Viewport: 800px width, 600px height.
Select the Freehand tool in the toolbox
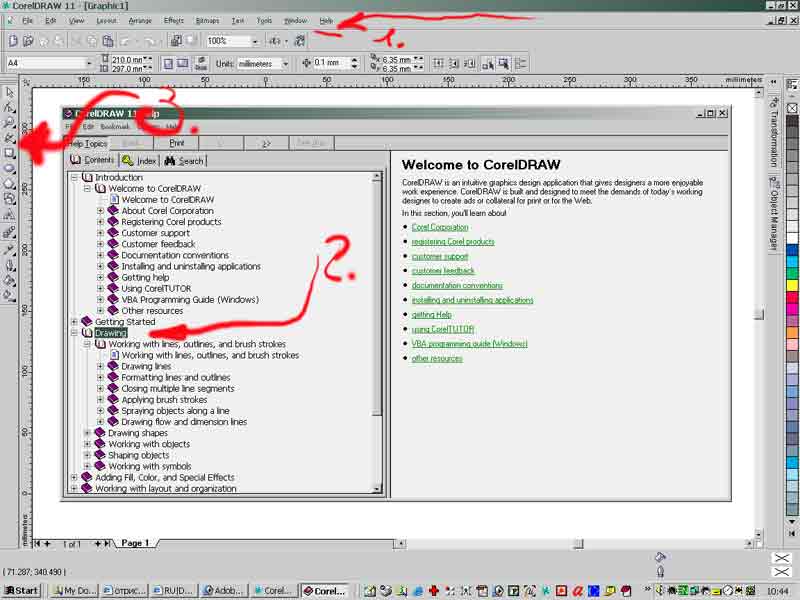click(x=9, y=138)
